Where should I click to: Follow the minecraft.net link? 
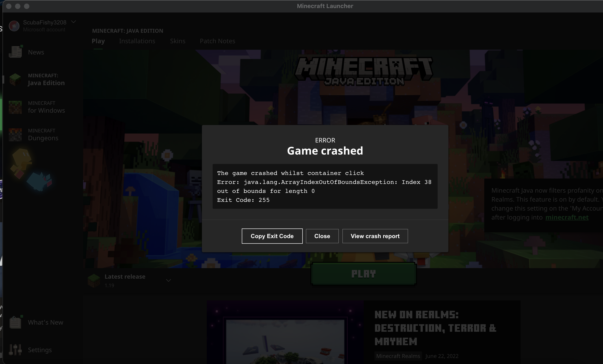567,217
